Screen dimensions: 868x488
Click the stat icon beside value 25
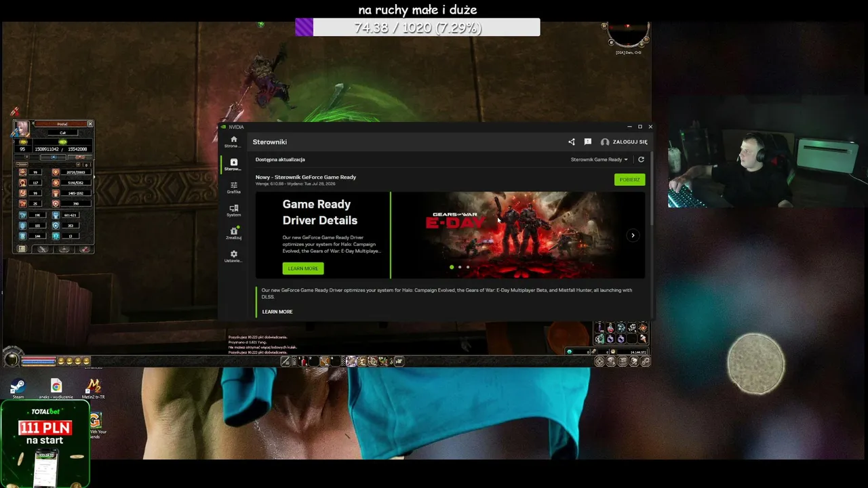coord(22,204)
